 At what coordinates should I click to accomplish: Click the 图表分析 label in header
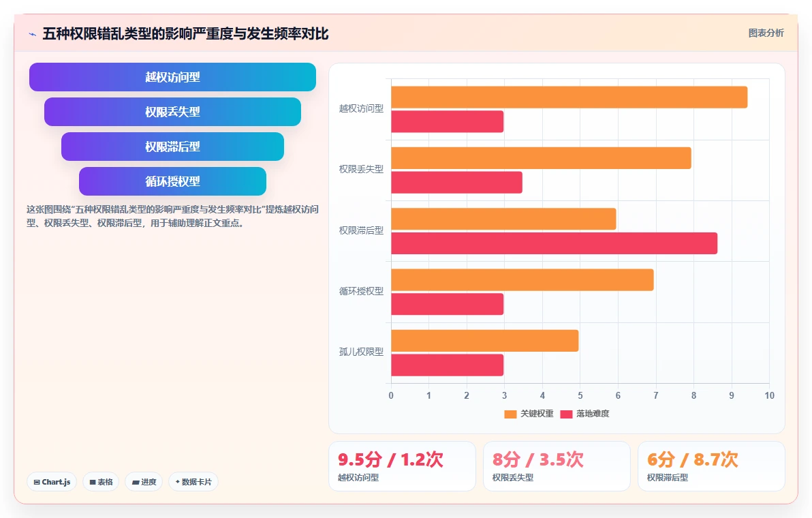[766, 33]
